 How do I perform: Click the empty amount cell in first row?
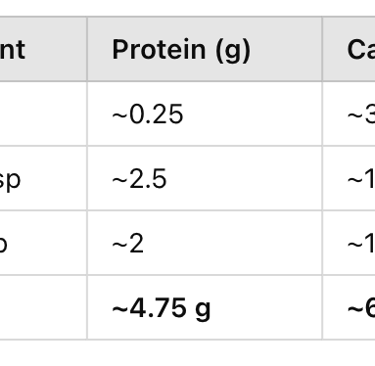[43, 113]
